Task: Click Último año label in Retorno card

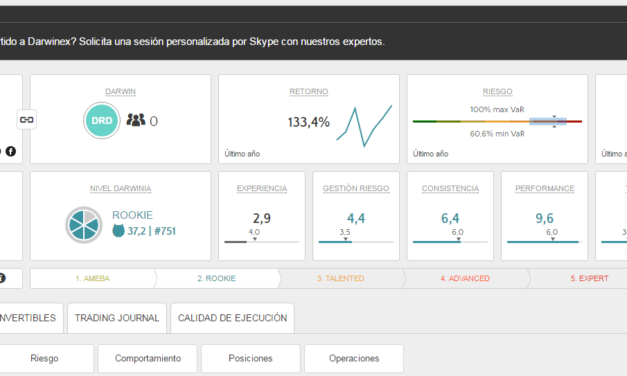Action: (242, 154)
